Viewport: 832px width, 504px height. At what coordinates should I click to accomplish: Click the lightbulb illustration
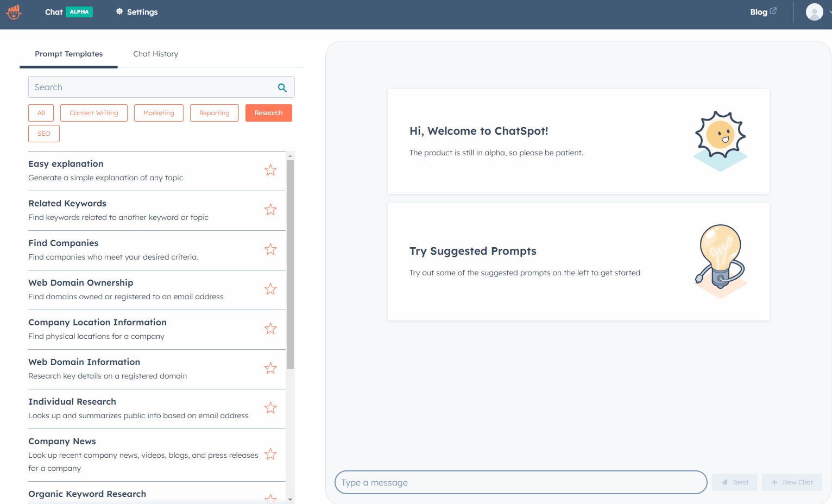click(721, 261)
